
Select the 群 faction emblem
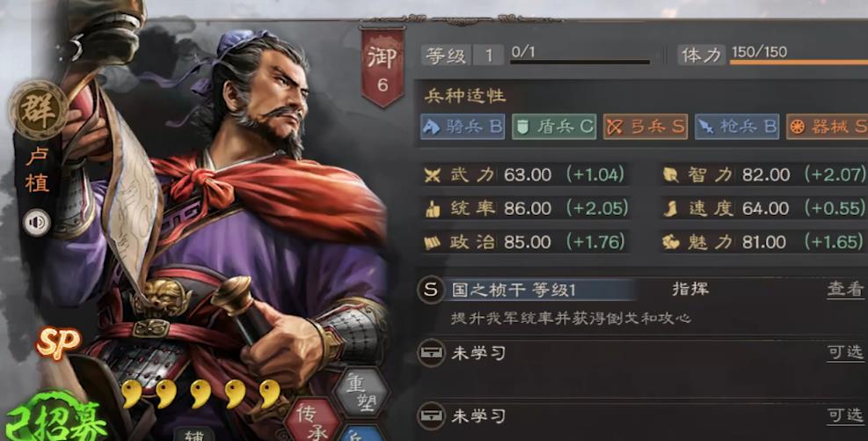pyautogui.click(x=38, y=109)
